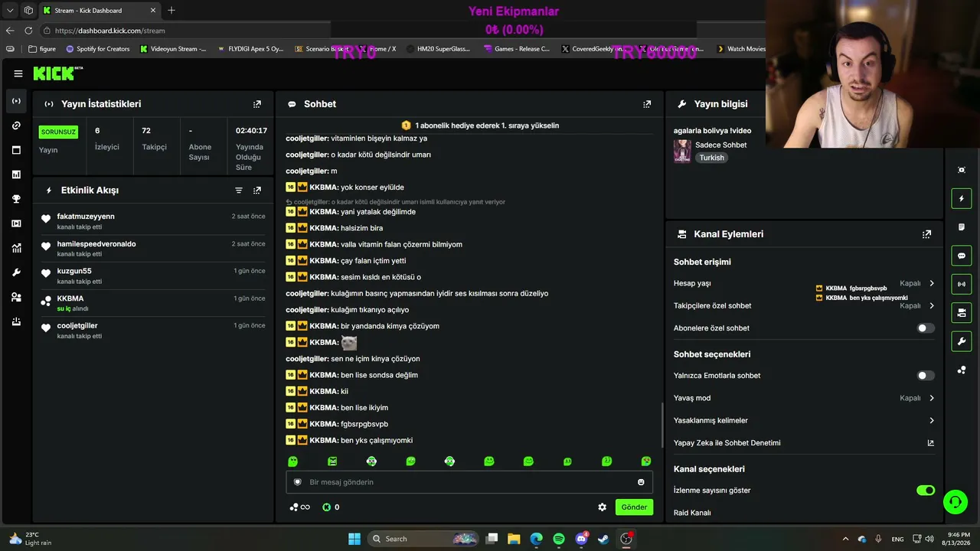Viewport: 980px width, 551px height.
Task: Go back in the browser
Action: click(10, 31)
